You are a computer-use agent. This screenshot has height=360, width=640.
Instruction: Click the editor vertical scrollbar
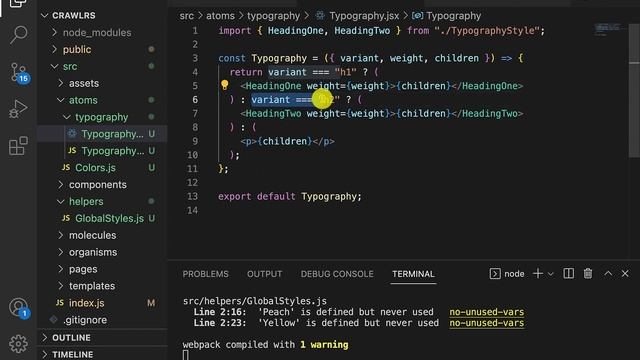point(634,90)
